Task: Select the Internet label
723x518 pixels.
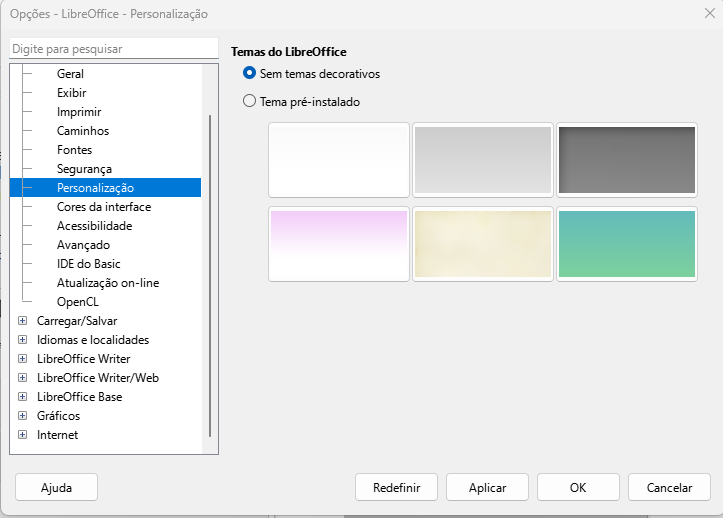Action: 57,435
